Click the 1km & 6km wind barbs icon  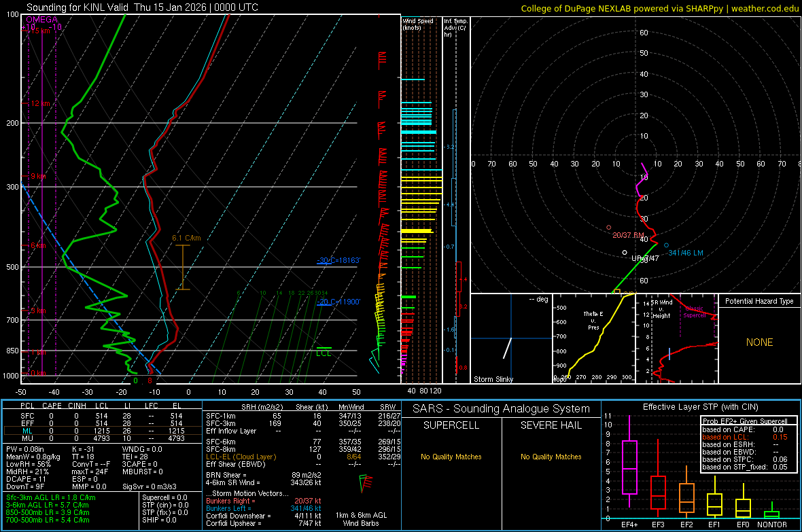365,483
